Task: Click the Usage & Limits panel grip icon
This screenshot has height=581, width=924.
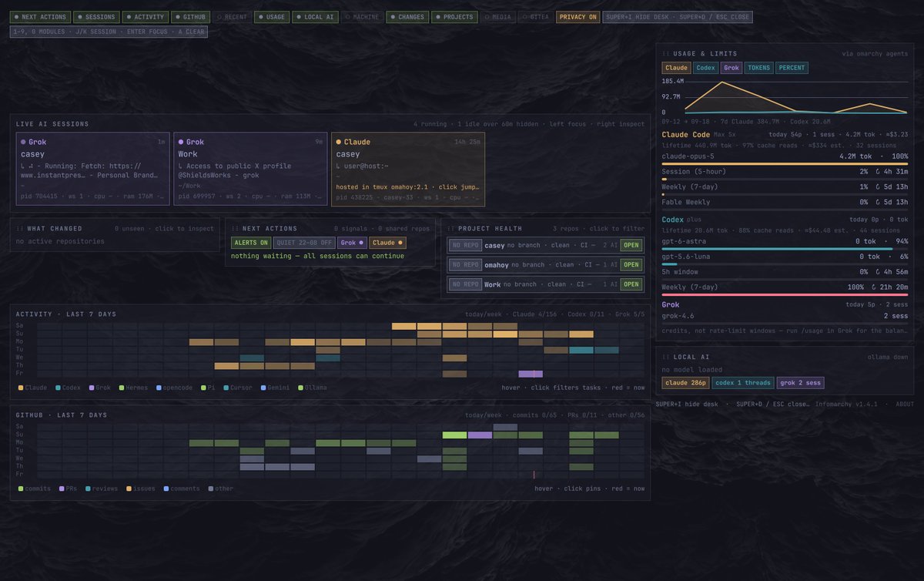Action: [x=666, y=54]
